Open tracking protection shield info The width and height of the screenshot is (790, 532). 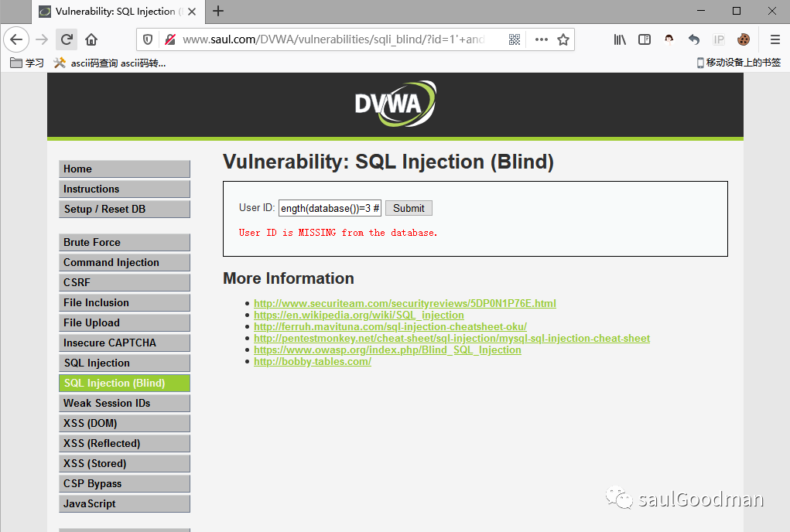point(148,39)
